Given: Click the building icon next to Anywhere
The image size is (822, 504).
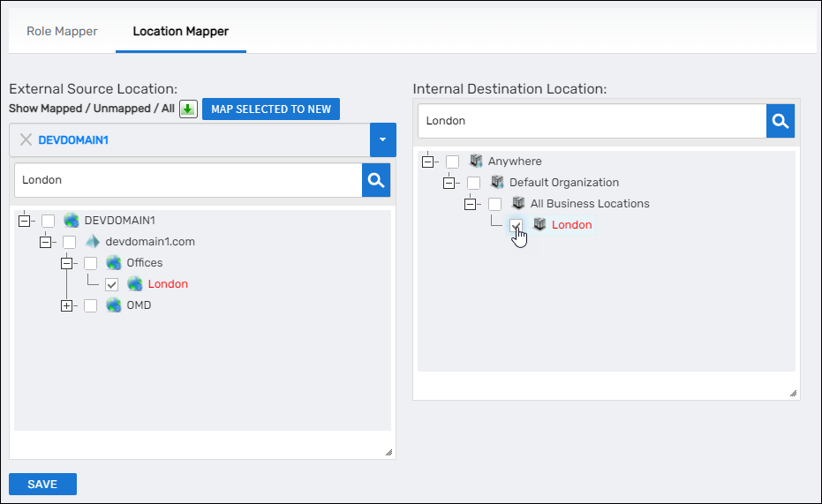Looking at the screenshot, I should coord(476,162).
